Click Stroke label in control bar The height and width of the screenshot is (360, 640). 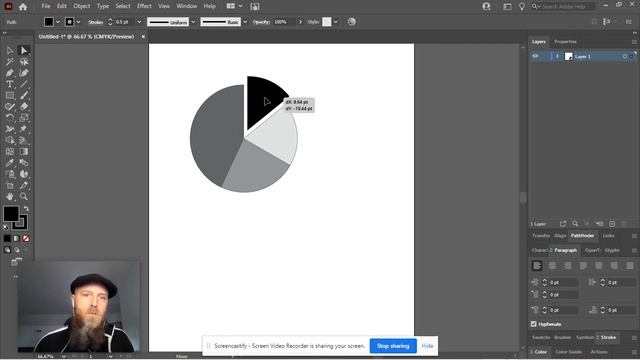(96, 22)
